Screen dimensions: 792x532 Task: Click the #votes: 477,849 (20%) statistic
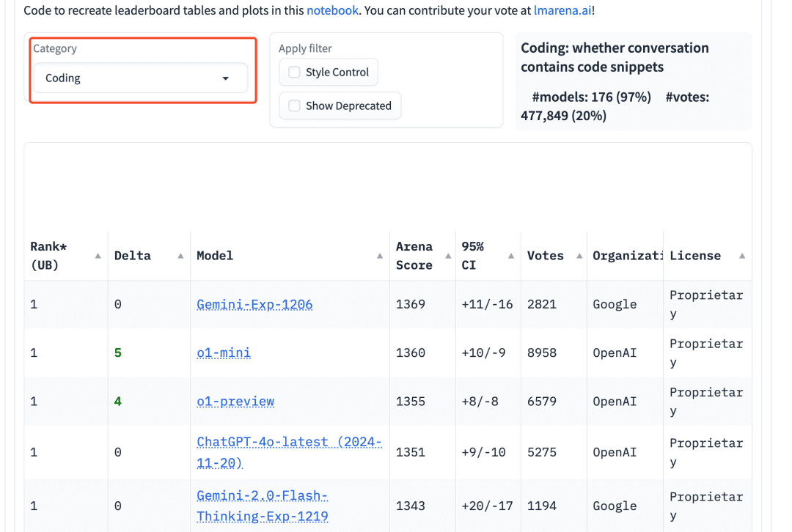pyautogui.click(x=615, y=106)
